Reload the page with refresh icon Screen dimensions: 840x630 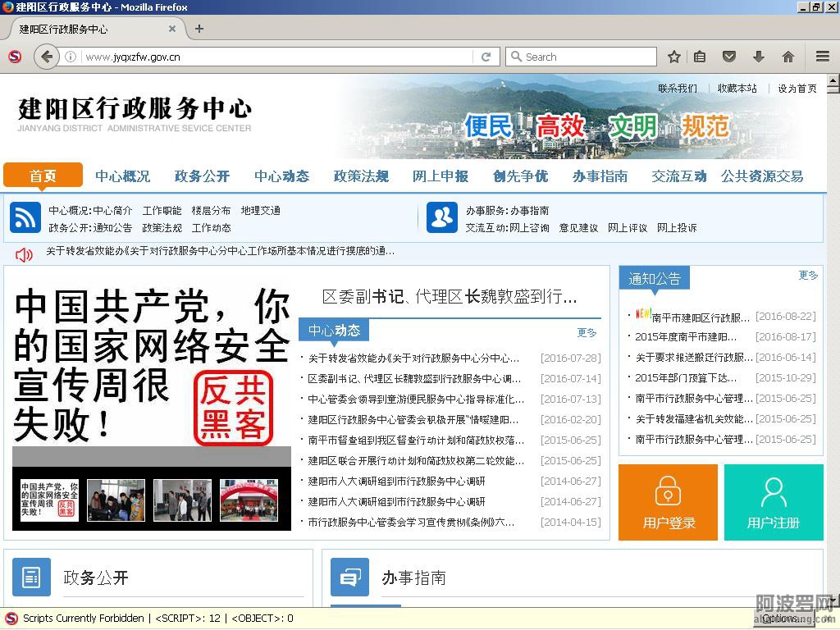click(x=486, y=57)
